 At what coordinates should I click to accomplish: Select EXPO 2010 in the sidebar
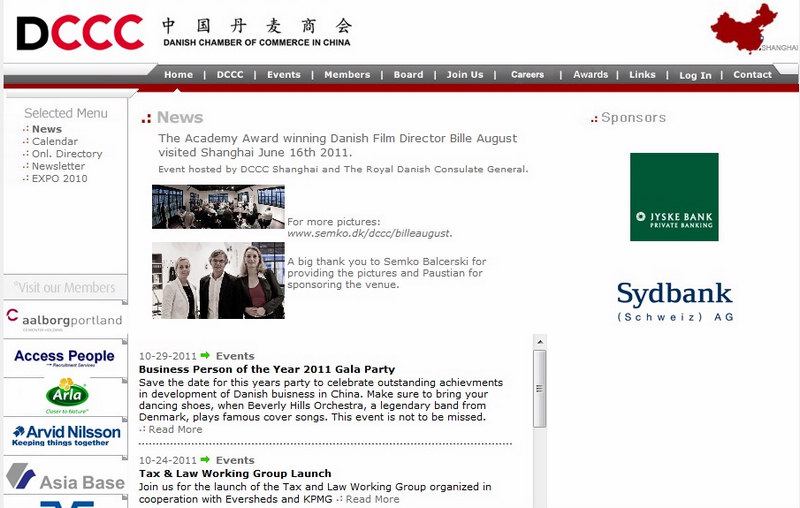pyautogui.click(x=59, y=179)
